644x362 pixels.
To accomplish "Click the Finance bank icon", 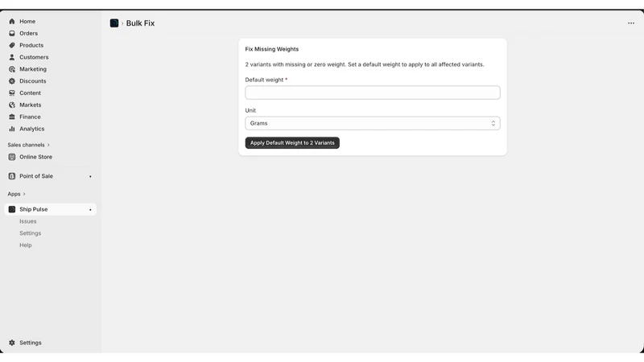I will 12,117.
